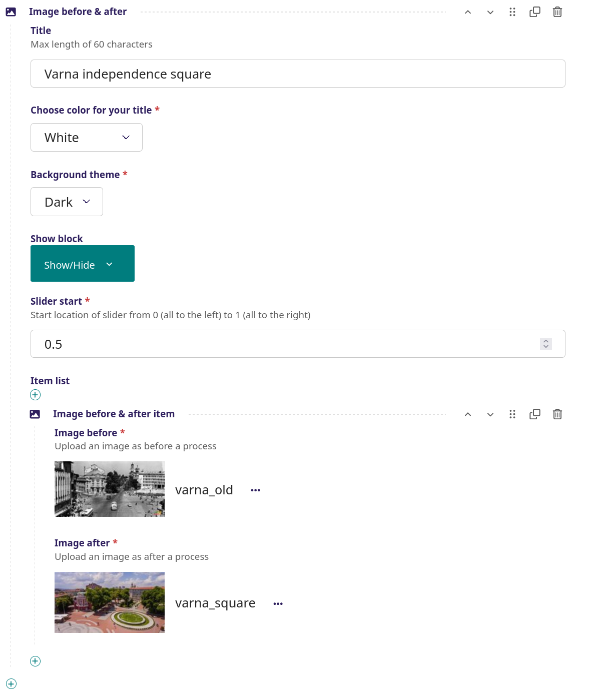Viewport: 589px width, 700px height.
Task: Click the Slider start number stepper arrows
Action: coord(546,344)
